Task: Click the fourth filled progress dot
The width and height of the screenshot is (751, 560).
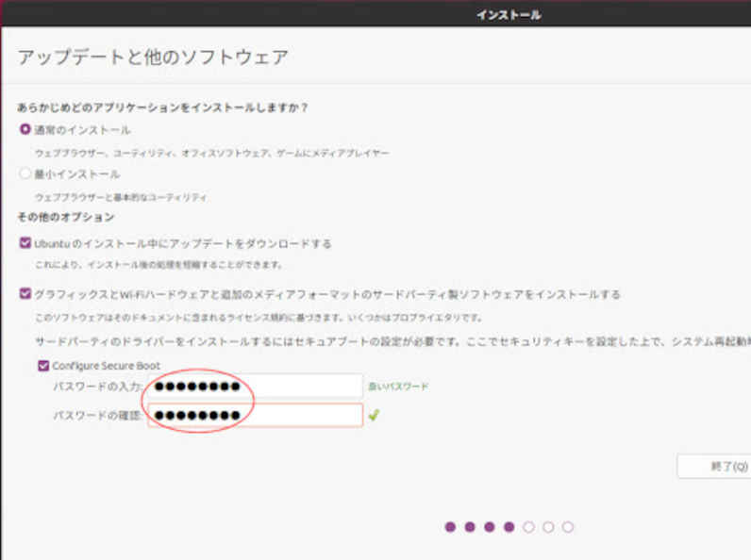Action: coord(509,527)
